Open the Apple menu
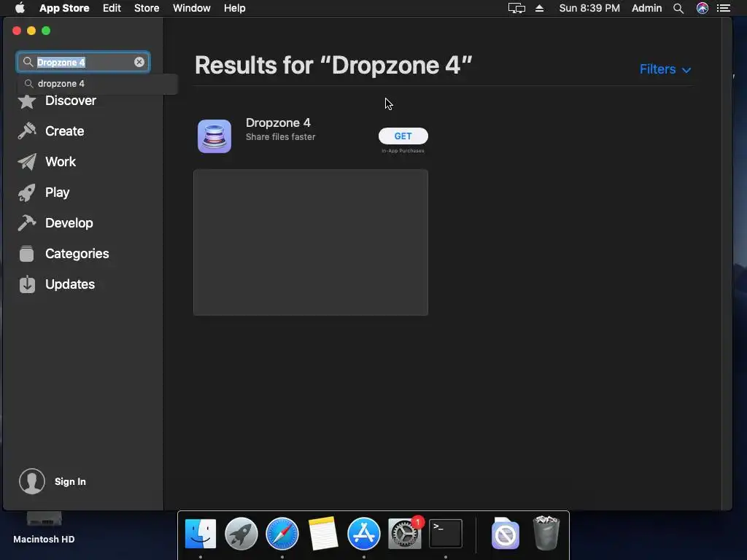Screen dimensions: 747x560 tap(20, 8)
